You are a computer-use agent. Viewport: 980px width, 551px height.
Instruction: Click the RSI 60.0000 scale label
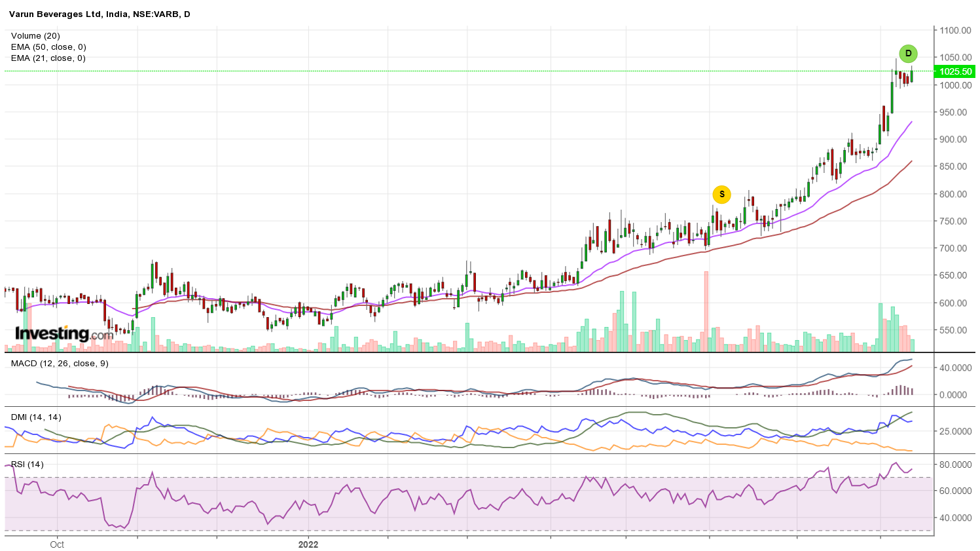click(956, 491)
